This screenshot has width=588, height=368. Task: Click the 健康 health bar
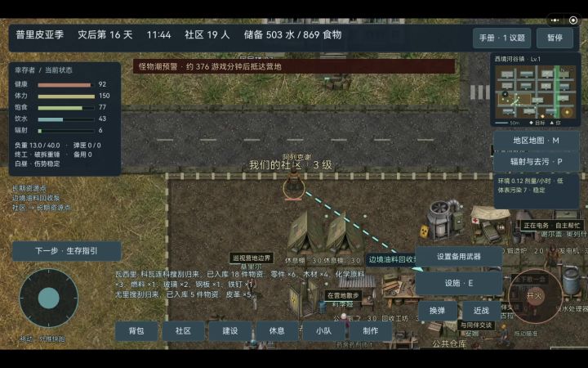[65, 84]
